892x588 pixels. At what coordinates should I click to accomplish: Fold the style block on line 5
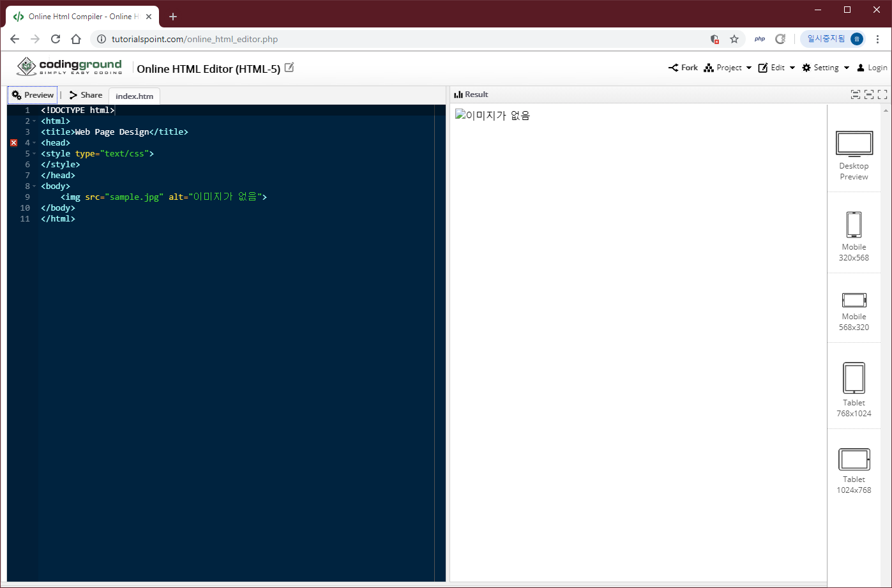pos(34,154)
